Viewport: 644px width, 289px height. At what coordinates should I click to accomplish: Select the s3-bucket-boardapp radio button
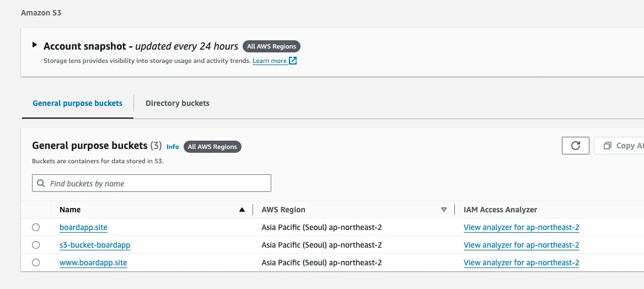pyautogui.click(x=36, y=245)
